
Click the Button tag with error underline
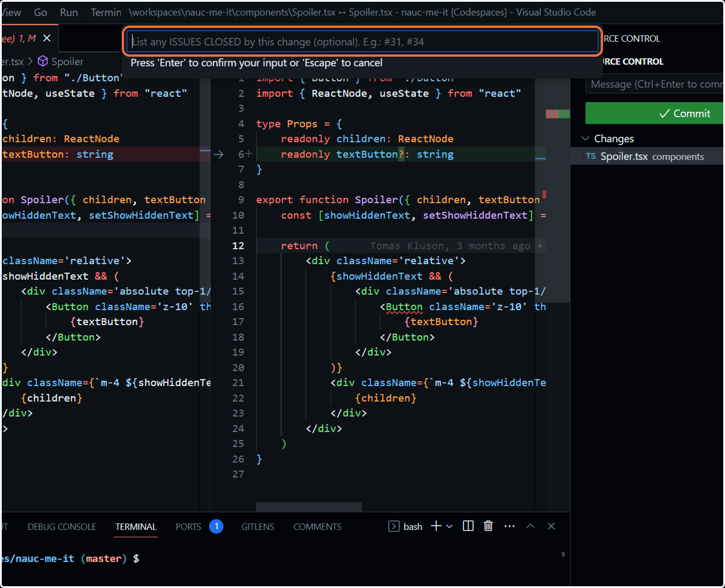[404, 306]
